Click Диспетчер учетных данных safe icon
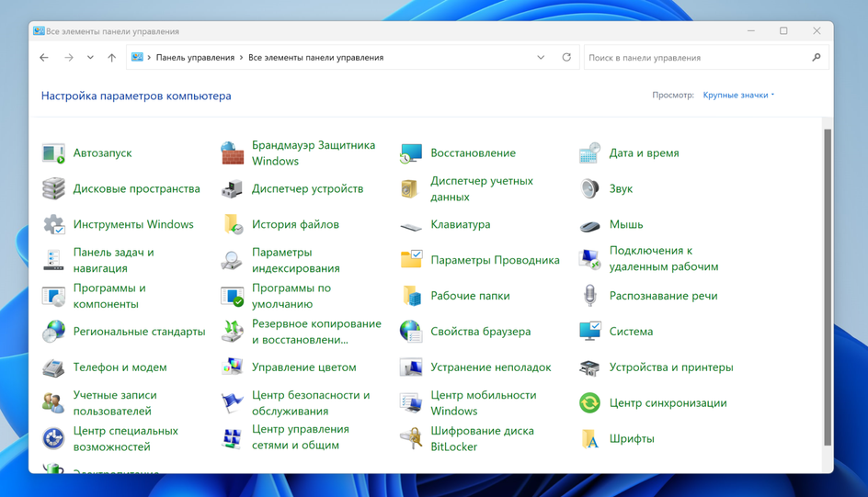868x497 pixels. click(411, 188)
